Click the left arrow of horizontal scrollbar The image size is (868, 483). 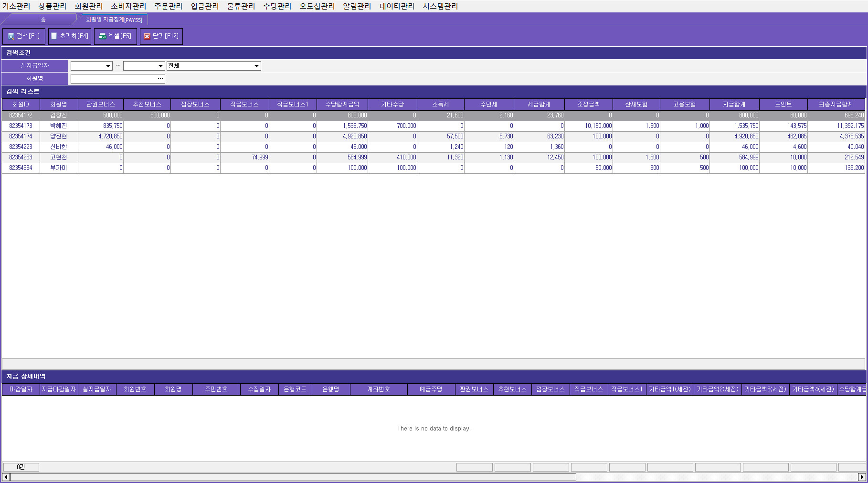coord(6,477)
